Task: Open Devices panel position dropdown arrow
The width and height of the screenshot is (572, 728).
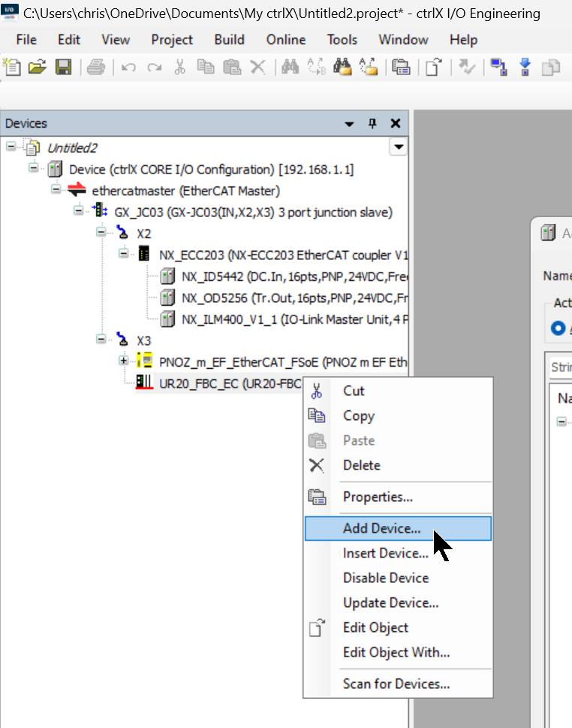Action: [x=349, y=124]
